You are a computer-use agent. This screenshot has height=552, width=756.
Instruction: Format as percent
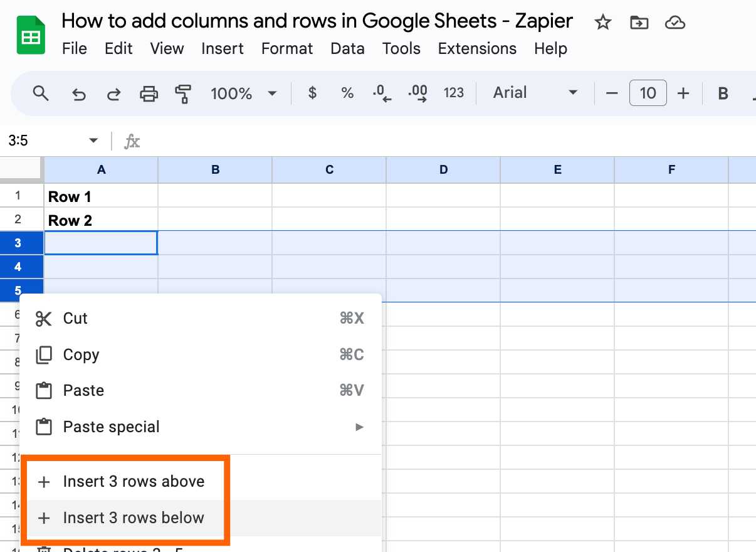[x=347, y=93]
